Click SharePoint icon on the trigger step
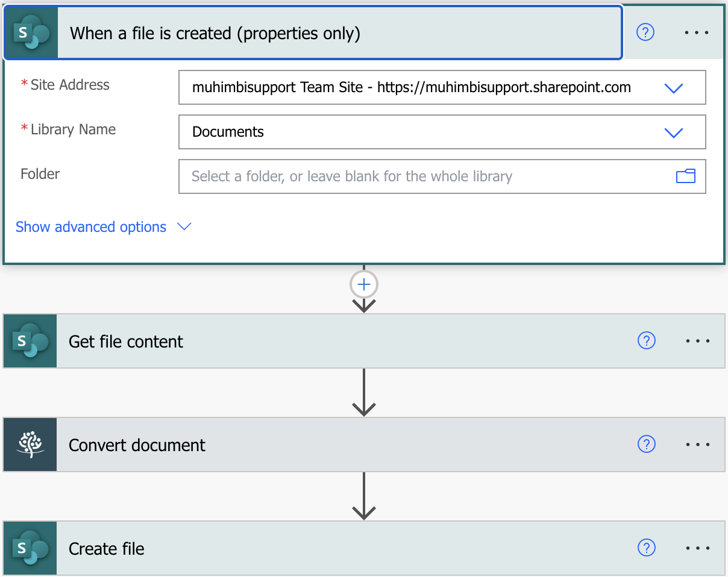 point(31,33)
